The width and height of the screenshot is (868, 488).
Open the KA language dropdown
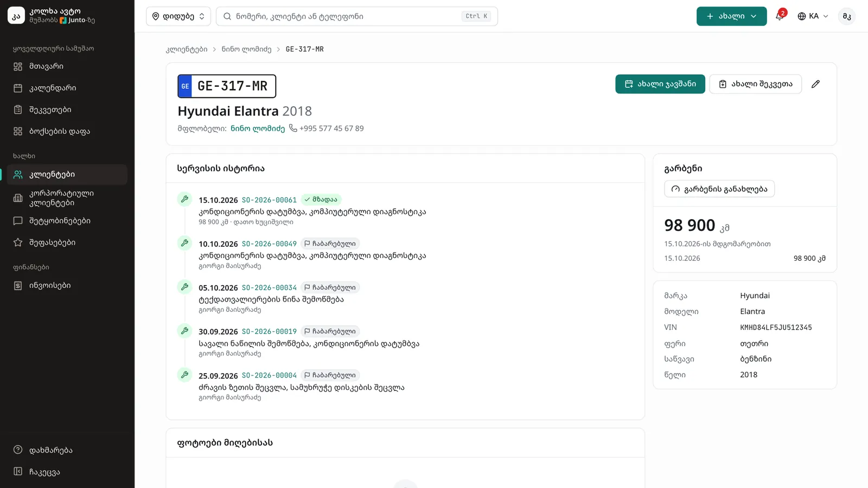tap(813, 16)
